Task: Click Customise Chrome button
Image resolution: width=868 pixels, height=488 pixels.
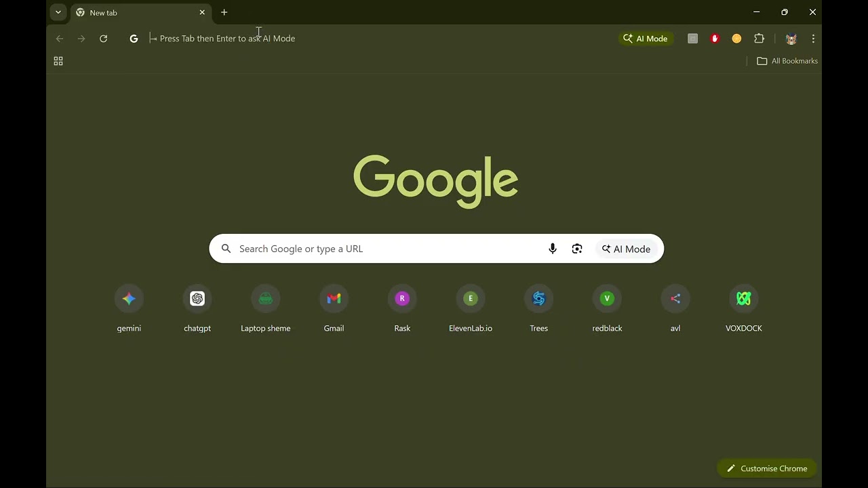Action: point(767,468)
